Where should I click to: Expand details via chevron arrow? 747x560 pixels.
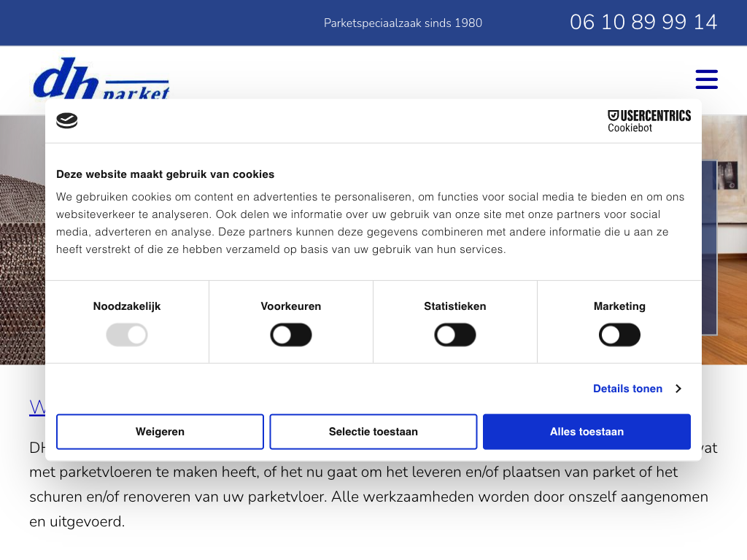coord(678,389)
